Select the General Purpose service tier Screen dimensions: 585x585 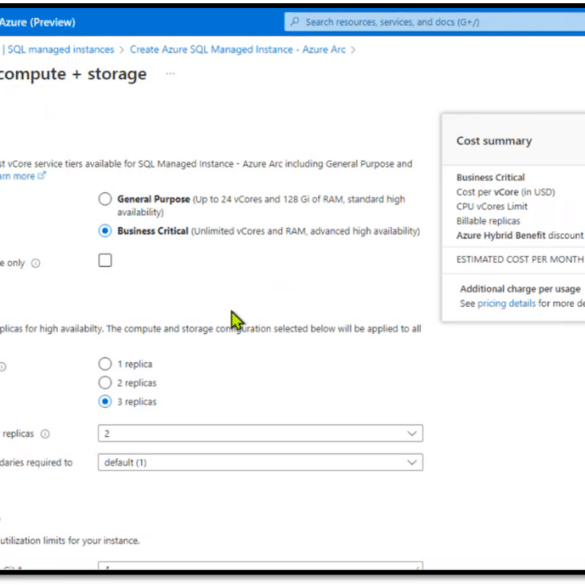click(x=105, y=199)
